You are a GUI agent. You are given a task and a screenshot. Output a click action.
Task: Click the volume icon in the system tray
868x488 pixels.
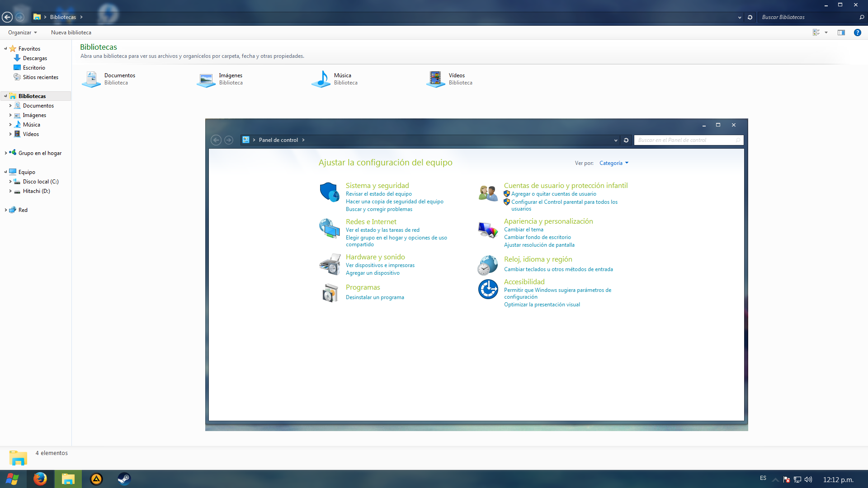point(809,479)
